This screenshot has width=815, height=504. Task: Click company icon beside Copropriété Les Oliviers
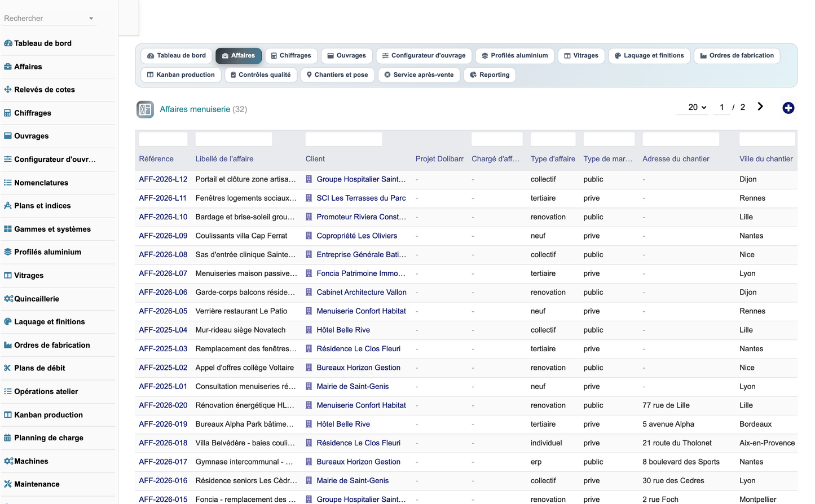(309, 236)
